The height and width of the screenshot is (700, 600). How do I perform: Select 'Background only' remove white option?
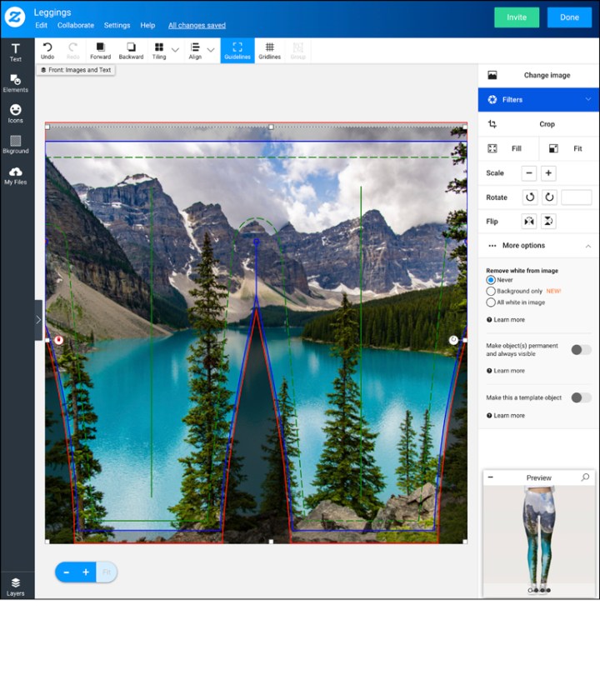(x=491, y=291)
